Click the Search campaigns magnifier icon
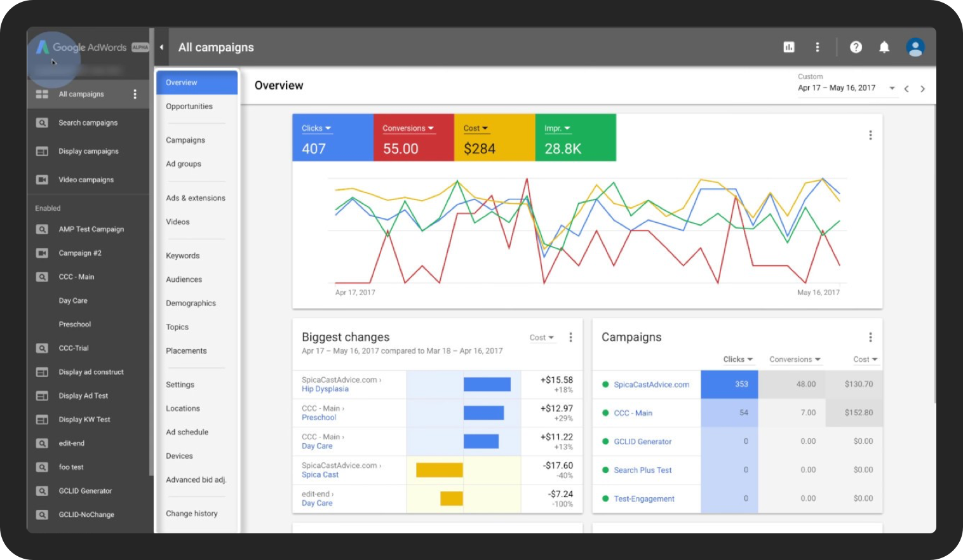The image size is (963, 560). tap(42, 123)
